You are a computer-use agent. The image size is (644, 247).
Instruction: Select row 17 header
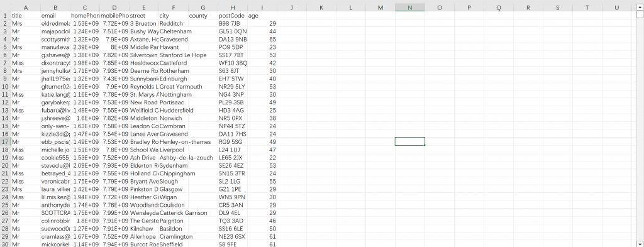pyautogui.click(x=5, y=142)
